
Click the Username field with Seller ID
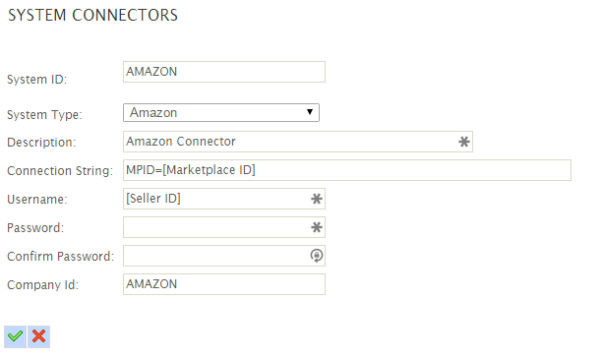tap(224, 199)
